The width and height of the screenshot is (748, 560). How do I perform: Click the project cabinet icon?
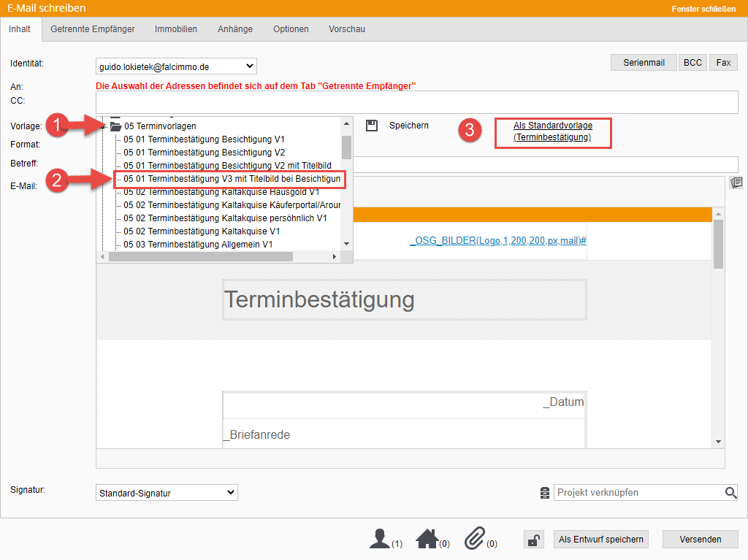[x=545, y=493]
